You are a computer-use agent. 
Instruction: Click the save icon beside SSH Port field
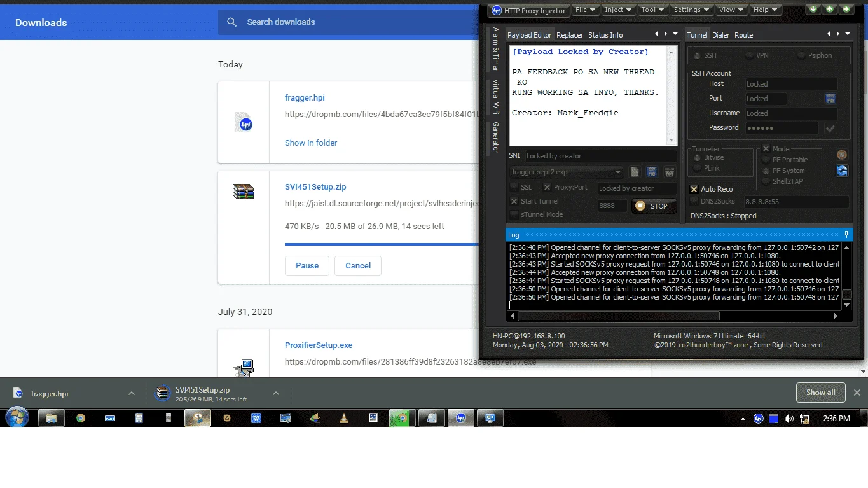pos(830,99)
